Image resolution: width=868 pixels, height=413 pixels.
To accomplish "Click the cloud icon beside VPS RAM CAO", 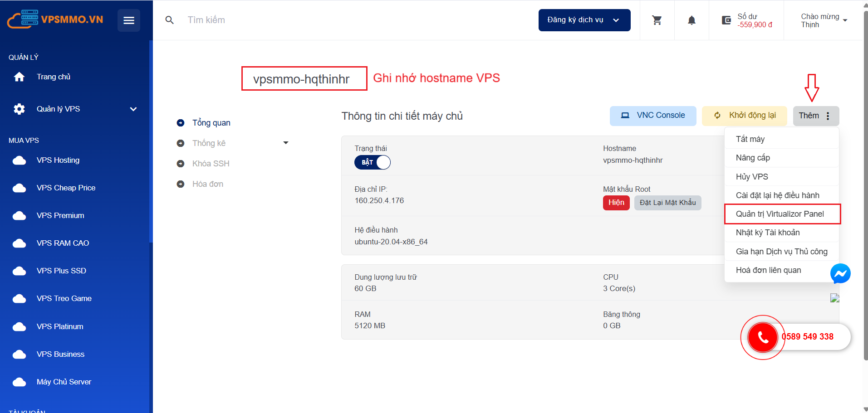I will click(x=19, y=243).
